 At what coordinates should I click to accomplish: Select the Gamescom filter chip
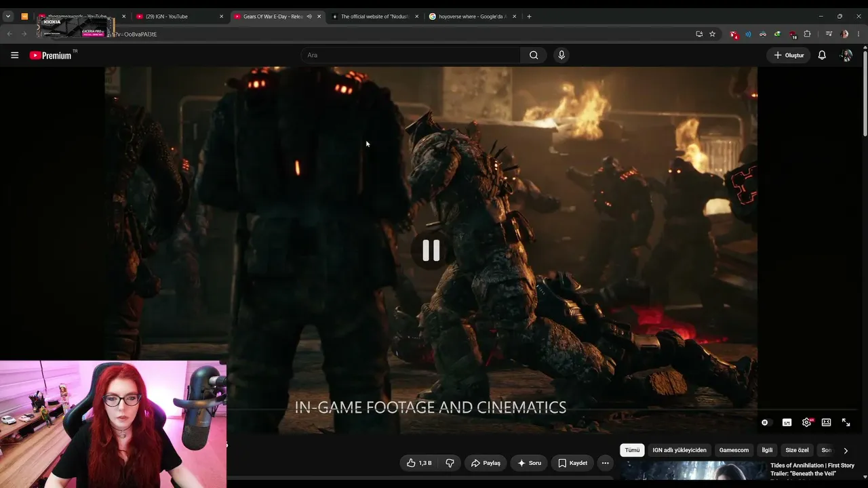tap(734, 450)
